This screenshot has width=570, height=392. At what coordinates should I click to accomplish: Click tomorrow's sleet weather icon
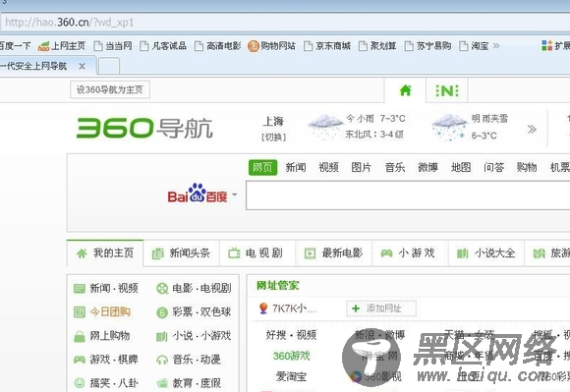[449, 127]
